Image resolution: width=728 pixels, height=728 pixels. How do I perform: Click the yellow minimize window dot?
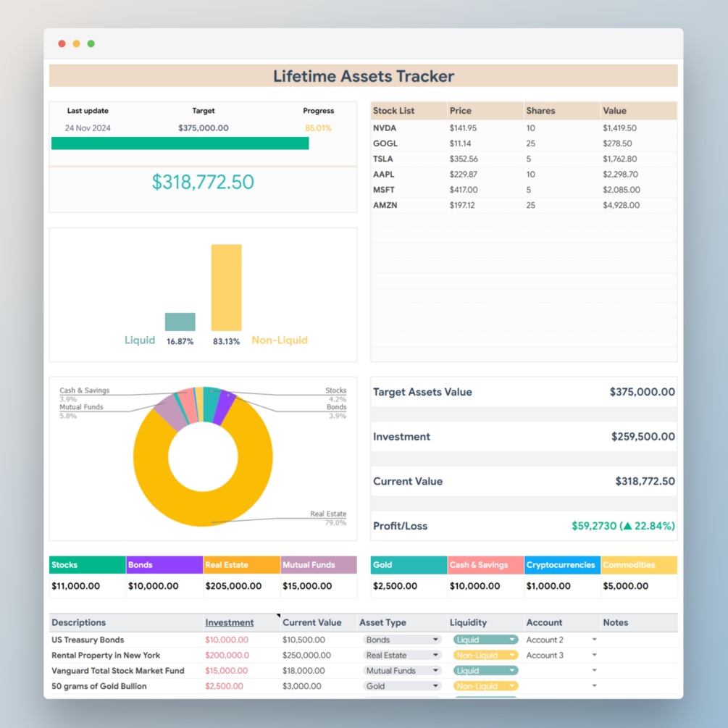[x=77, y=43]
